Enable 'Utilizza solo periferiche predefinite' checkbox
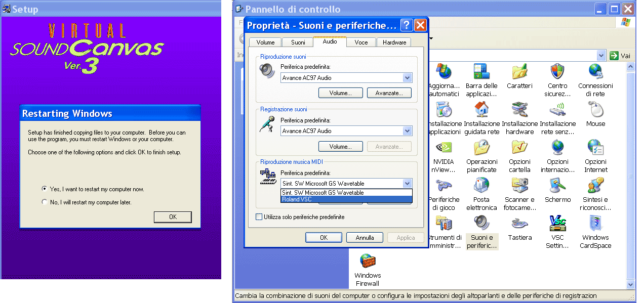644x303 pixels. (x=260, y=217)
